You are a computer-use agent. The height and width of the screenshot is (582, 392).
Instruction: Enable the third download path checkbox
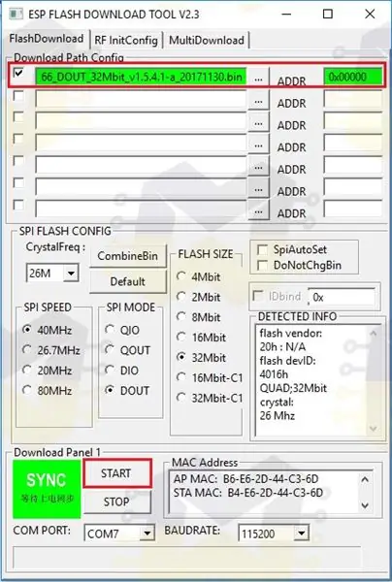[18, 117]
